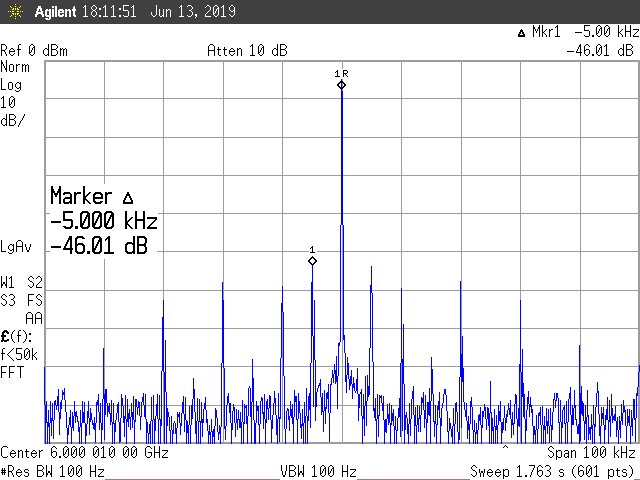Select the delta marker 1 diamond
Viewport: 640px width, 480px height.
312,261
